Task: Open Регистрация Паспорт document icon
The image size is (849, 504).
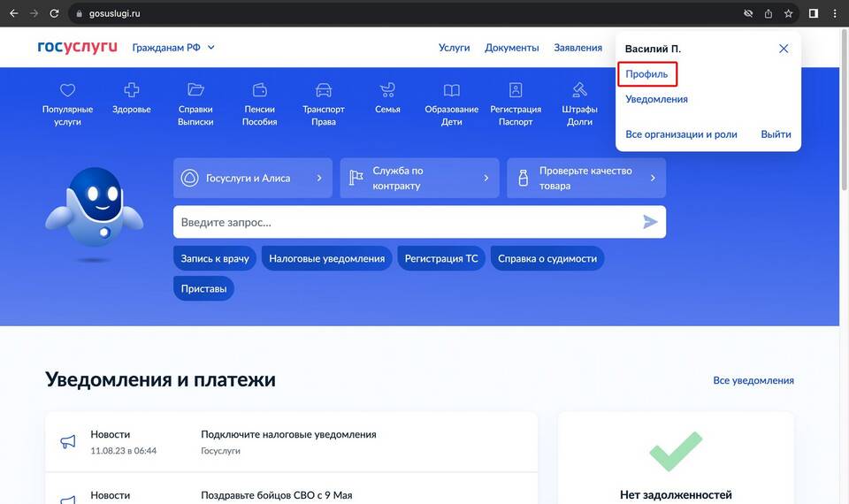Action: click(x=516, y=90)
